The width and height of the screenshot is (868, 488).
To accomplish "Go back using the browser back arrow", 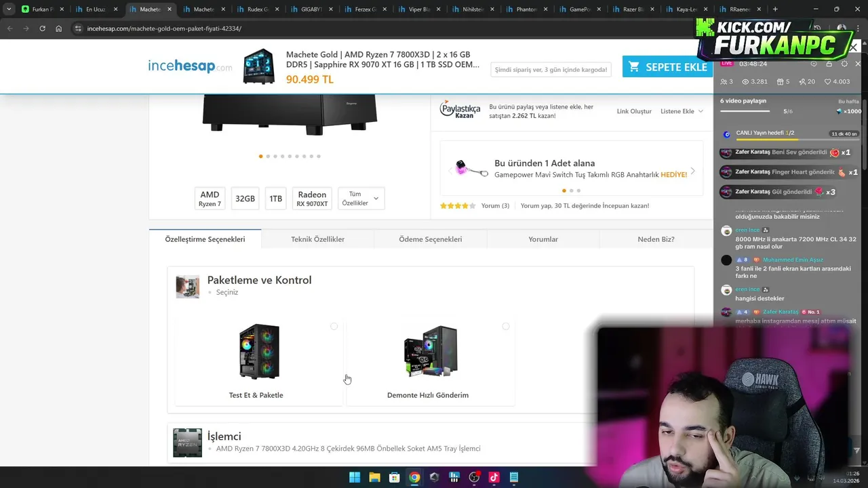I will 9,28.
